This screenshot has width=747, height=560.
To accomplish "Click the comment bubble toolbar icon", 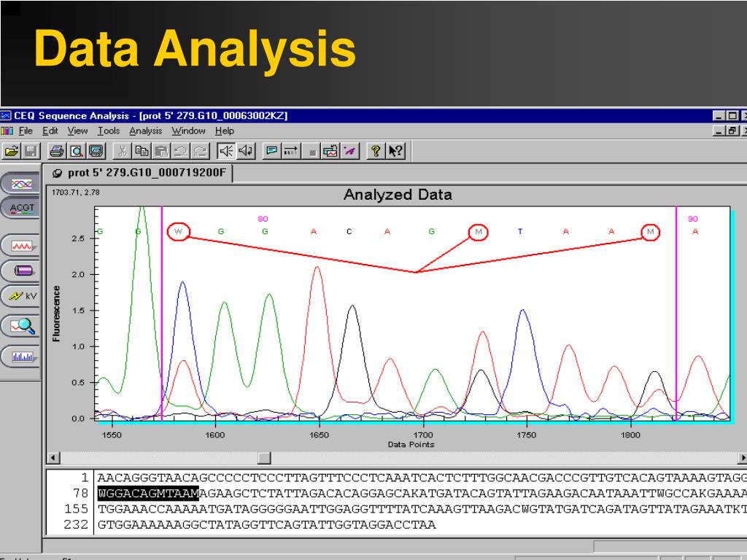I will pos(271,152).
